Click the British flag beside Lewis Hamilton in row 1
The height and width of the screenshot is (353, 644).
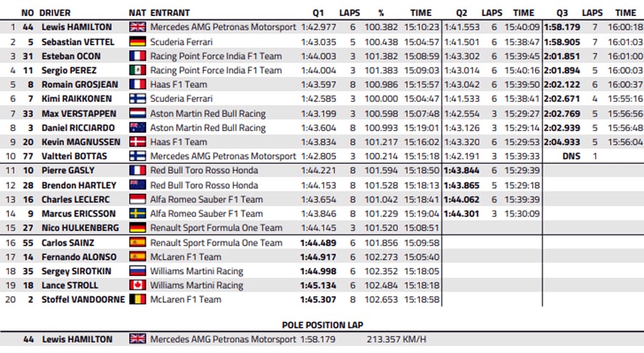pos(137,27)
